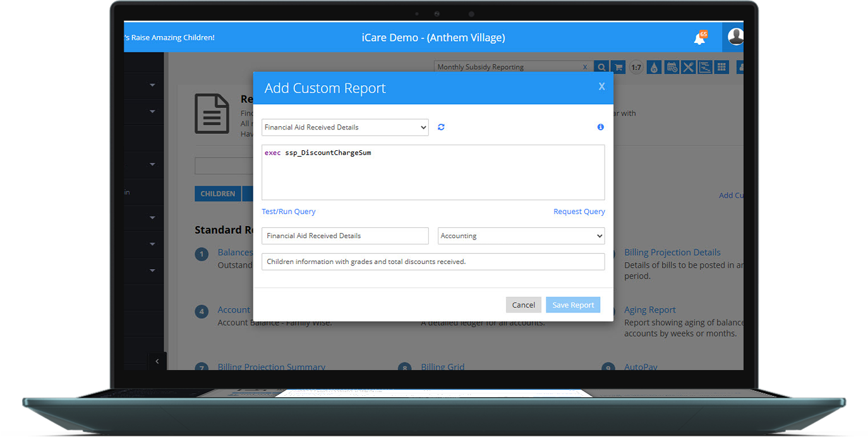Screen dimensions: 868x437
Task: Click the iCare Demo - (Anthem Village) title
Action: point(433,37)
